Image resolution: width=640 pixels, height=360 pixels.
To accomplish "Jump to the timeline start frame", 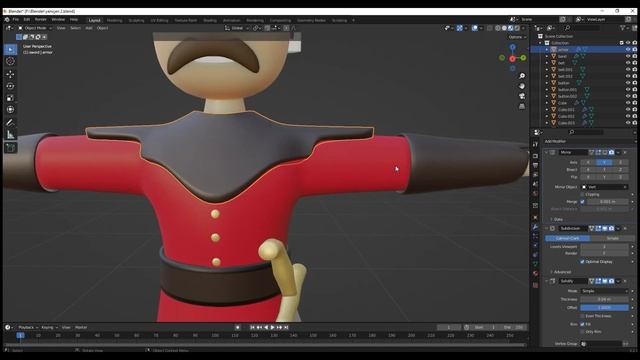I will pos(252,327).
